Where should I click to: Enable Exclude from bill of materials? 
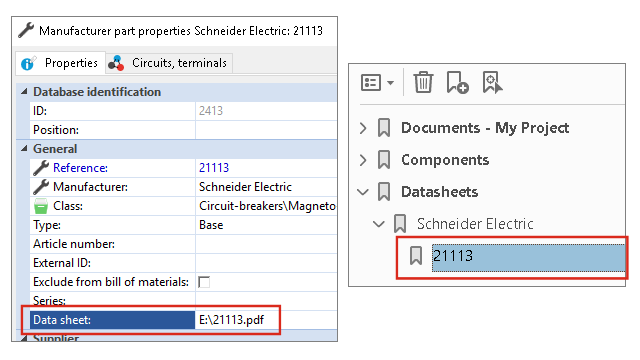(x=204, y=282)
